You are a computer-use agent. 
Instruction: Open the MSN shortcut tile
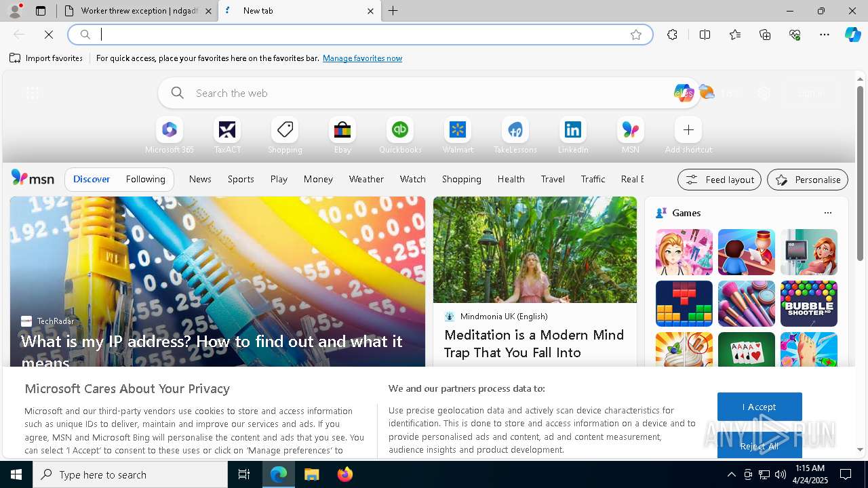coord(631,136)
